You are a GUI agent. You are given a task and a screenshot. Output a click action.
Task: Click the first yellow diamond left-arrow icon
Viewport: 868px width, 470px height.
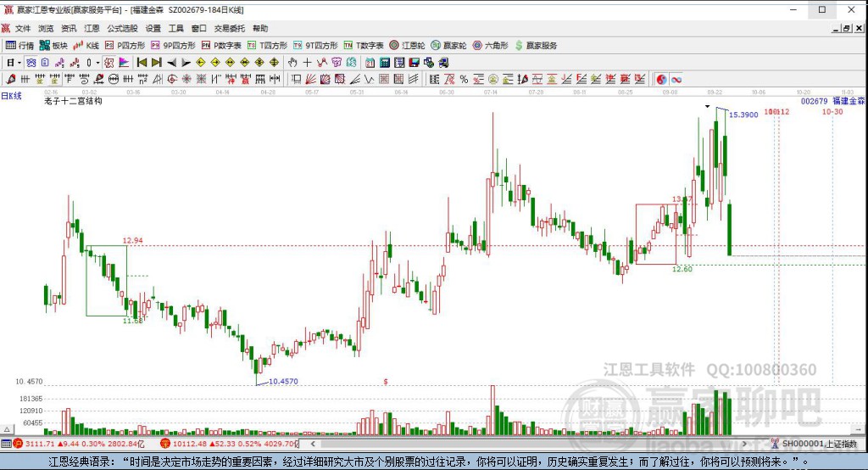coord(201,63)
